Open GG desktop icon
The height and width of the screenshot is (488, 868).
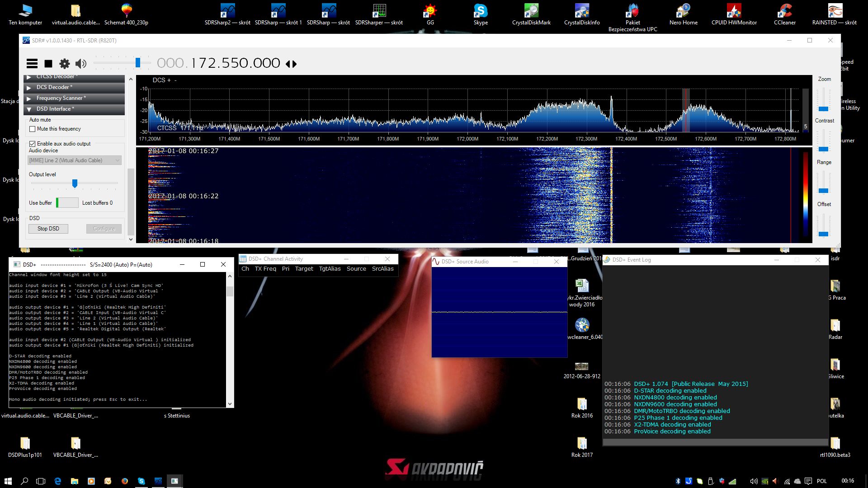[430, 14]
